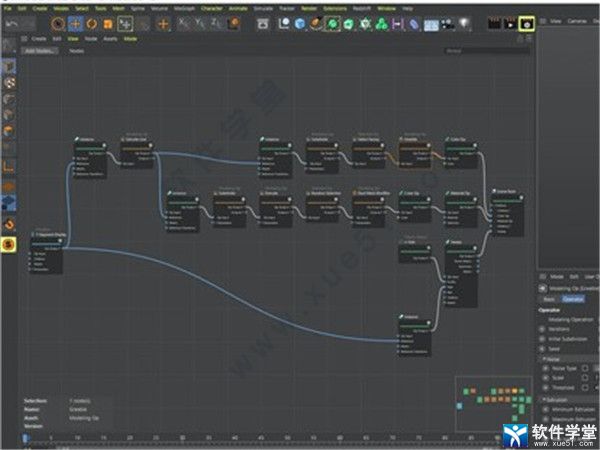
Task: Click the Undo arrow in top toolbar
Action: coord(12,24)
